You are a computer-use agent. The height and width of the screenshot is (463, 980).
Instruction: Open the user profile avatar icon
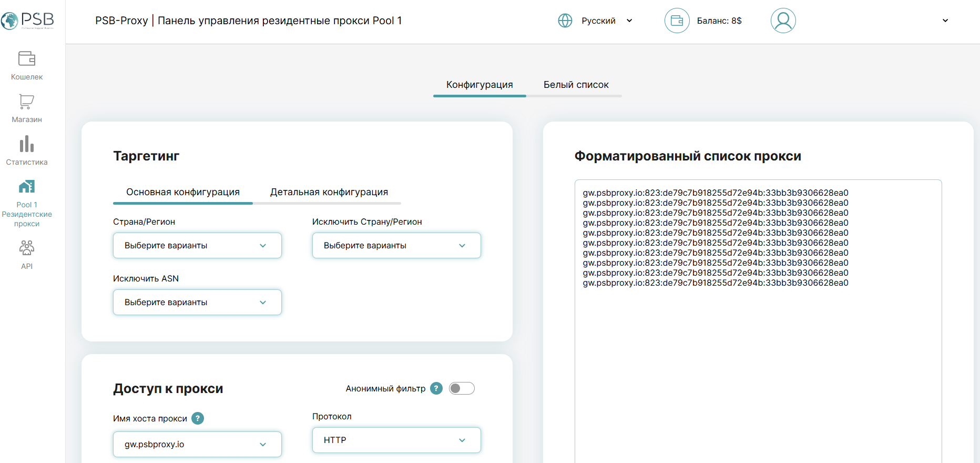click(x=783, y=21)
